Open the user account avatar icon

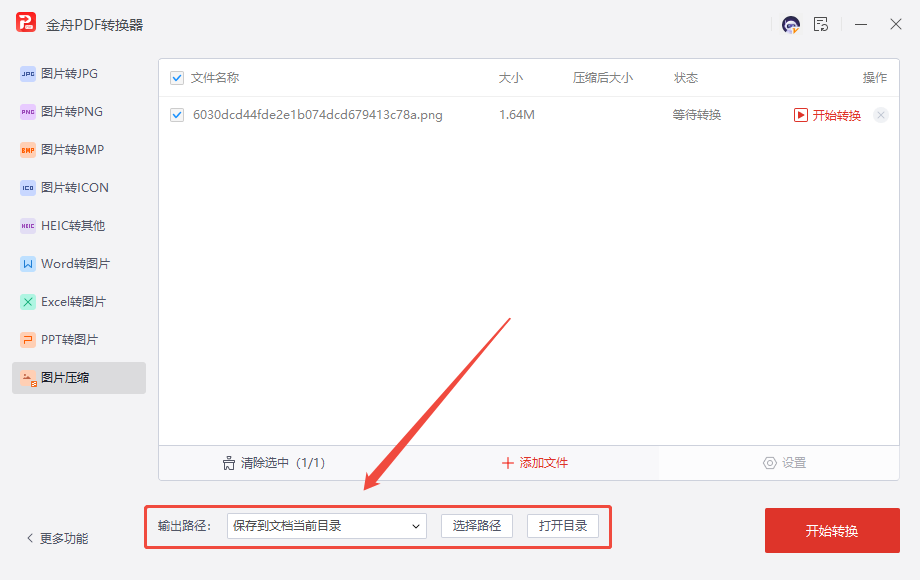pyautogui.click(x=791, y=25)
